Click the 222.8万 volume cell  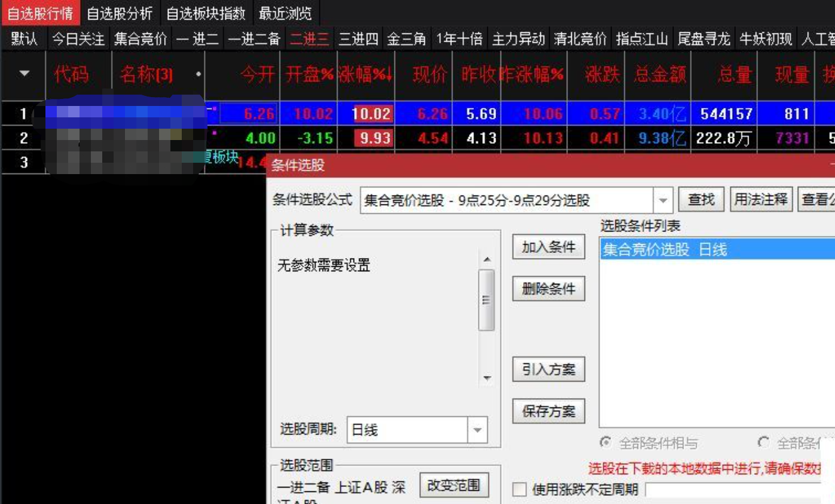[x=723, y=138]
